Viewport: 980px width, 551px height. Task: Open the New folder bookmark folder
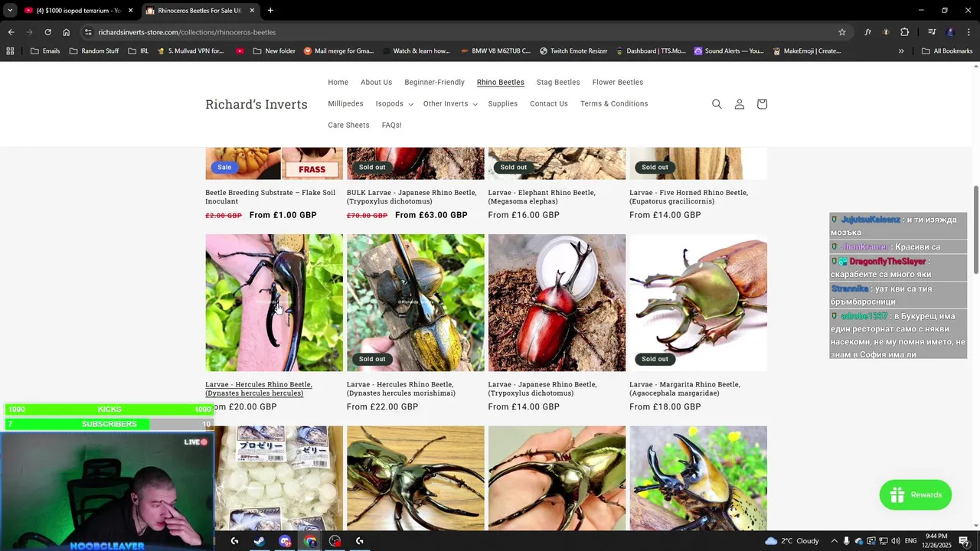(x=274, y=51)
